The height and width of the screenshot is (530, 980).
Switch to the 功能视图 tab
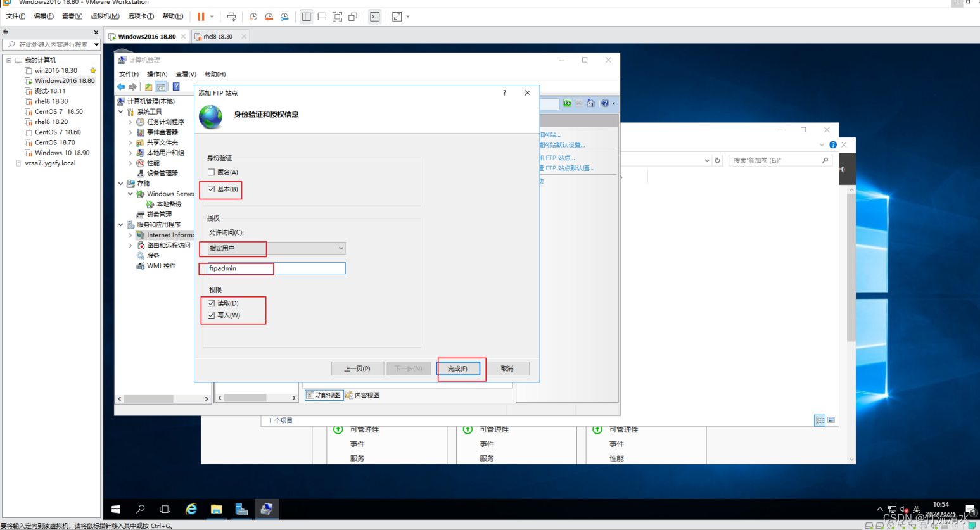324,395
